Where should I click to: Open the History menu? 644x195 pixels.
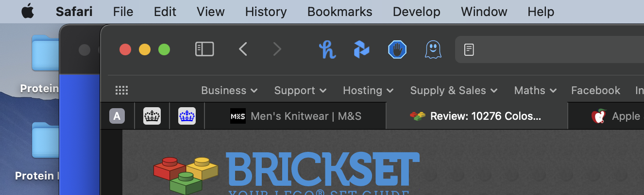click(x=266, y=12)
